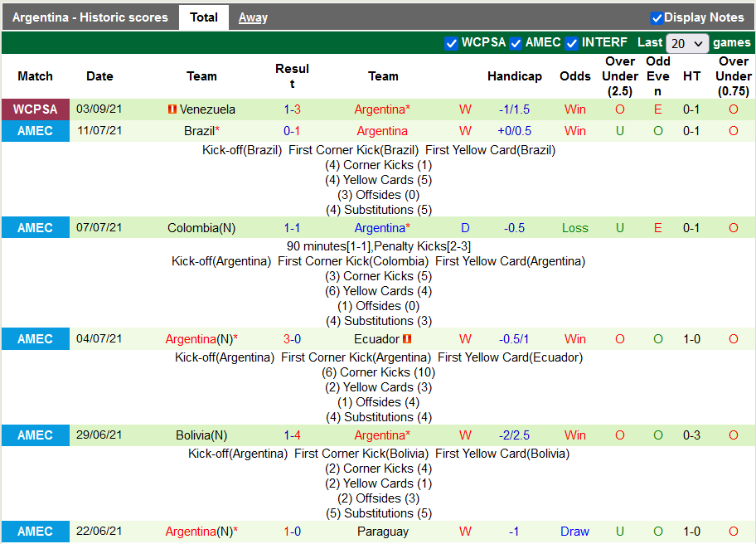This screenshot has height=544, width=756.
Task: Click the Venezuela team name
Action: point(207,109)
